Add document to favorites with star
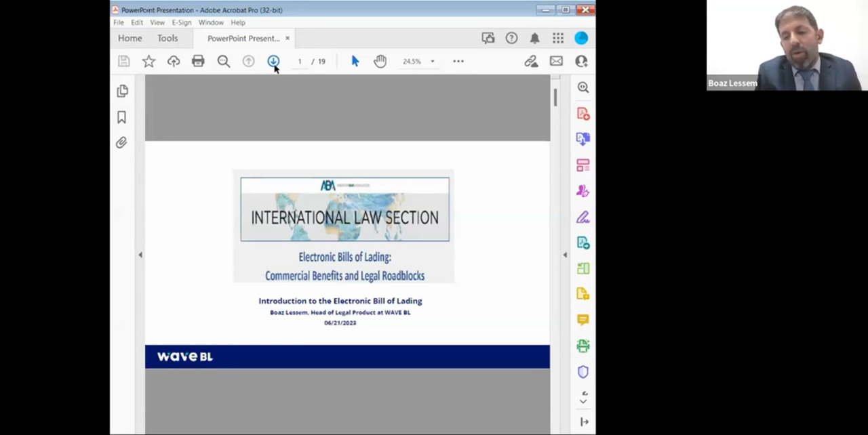The height and width of the screenshot is (435, 868). (x=149, y=61)
